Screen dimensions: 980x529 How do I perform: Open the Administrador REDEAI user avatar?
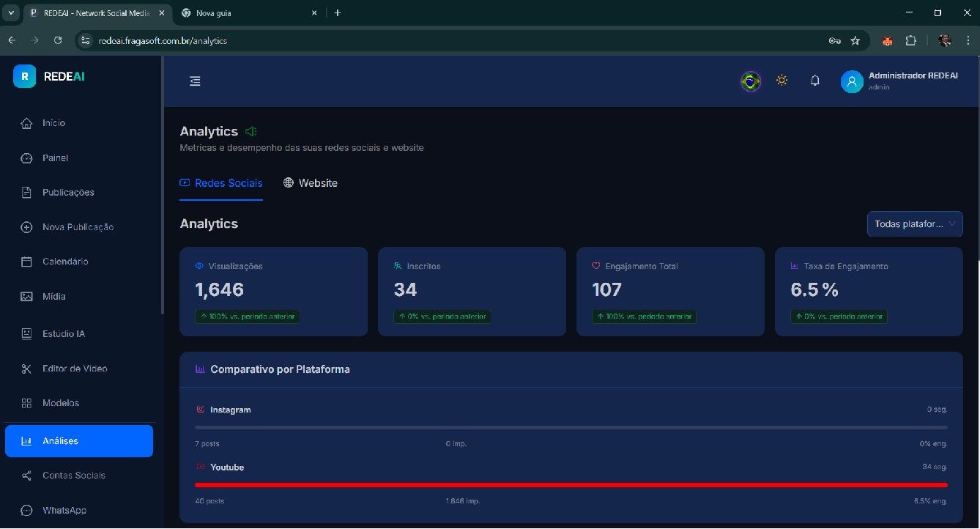tap(852, 81)
